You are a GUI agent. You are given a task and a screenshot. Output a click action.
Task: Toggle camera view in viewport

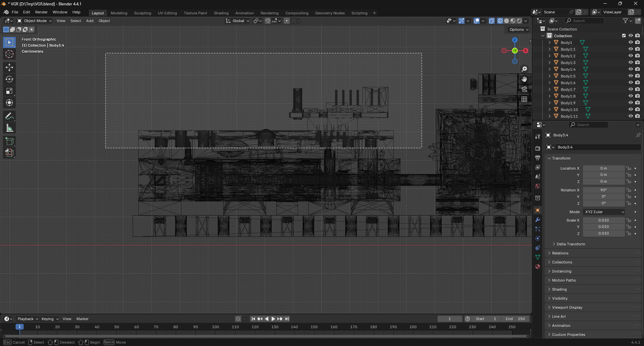[x=524, y=89]
